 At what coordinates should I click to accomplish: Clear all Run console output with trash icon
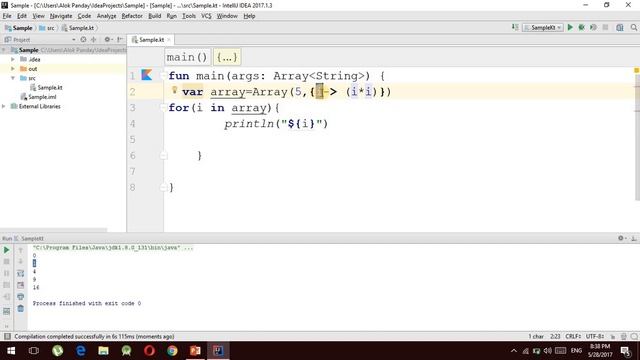pos(20,309)
